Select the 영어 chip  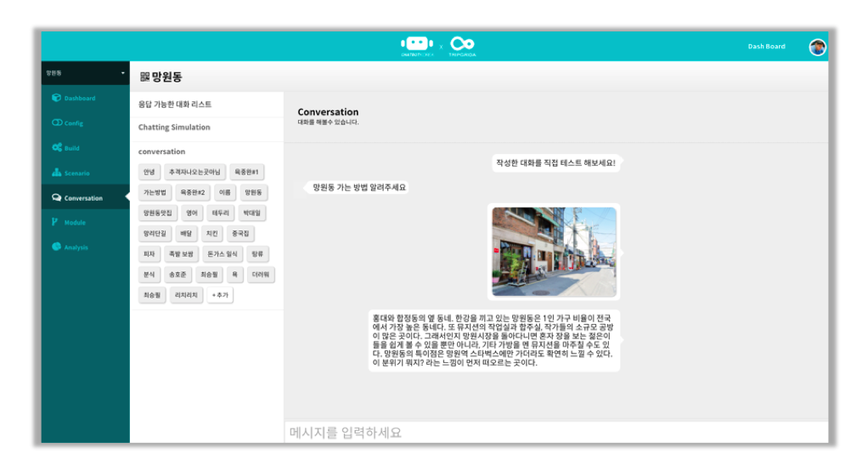[x=192, y=213]
